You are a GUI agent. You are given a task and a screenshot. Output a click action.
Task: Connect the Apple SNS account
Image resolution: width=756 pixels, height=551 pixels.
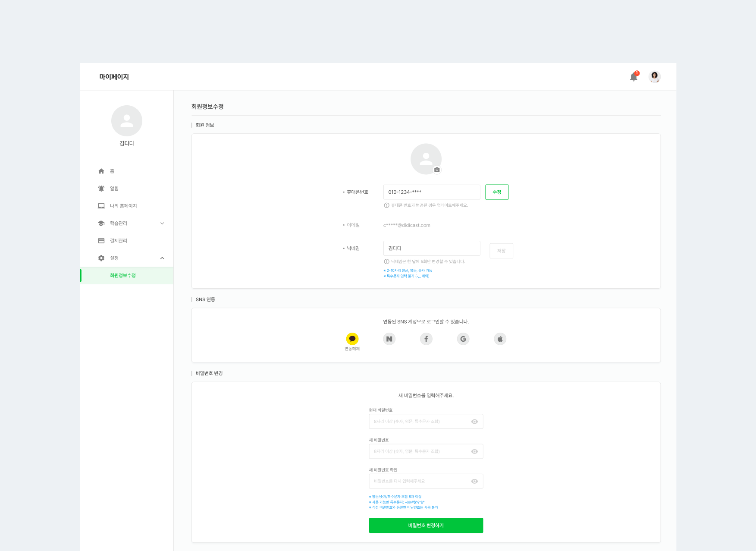[x=500, y=339]
